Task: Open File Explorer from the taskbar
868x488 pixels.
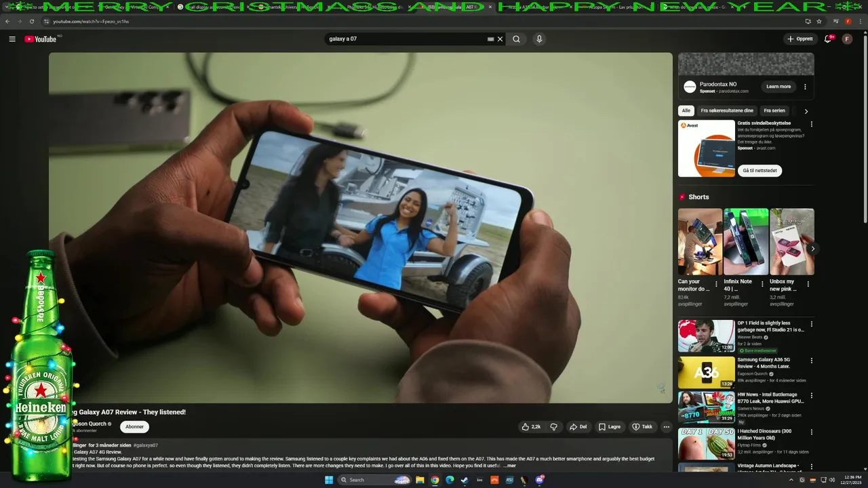Action: coord(420,480)
